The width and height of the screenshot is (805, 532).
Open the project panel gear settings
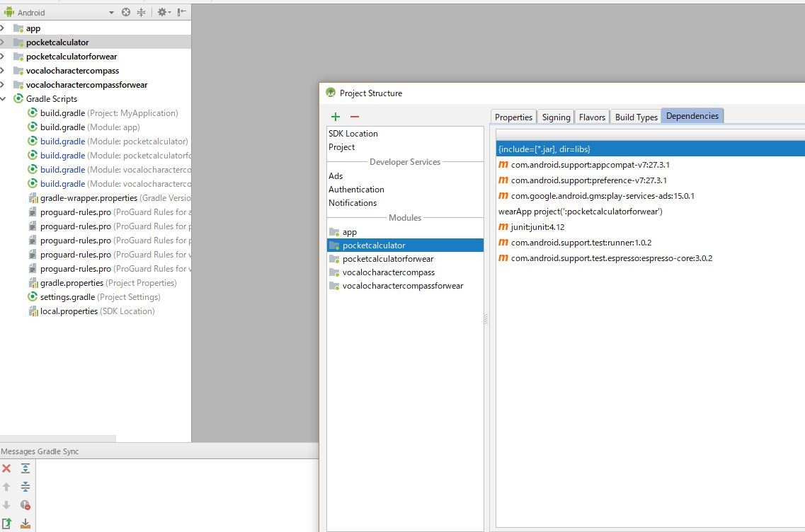[x=162, y=12]
